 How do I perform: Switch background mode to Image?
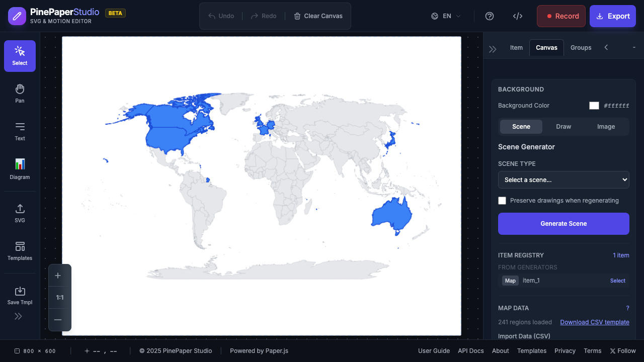[x=606, y=127]
